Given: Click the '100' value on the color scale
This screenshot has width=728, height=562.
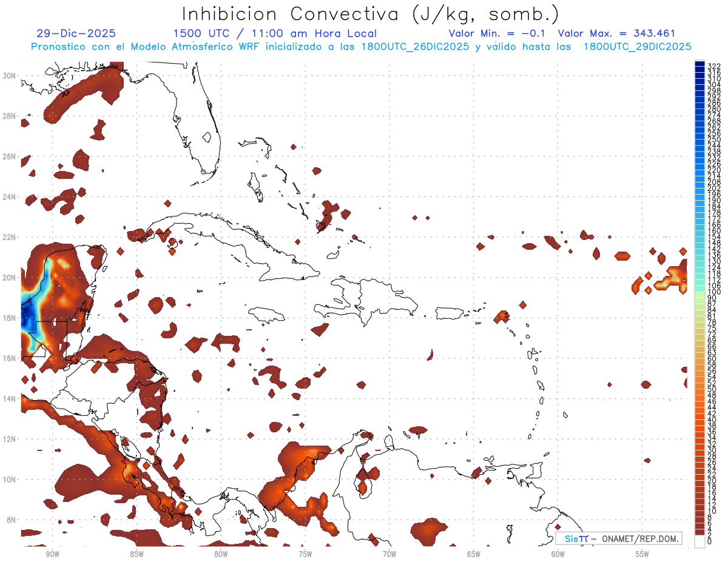Looking at the screenshot, I should click(x=714, y=292).
